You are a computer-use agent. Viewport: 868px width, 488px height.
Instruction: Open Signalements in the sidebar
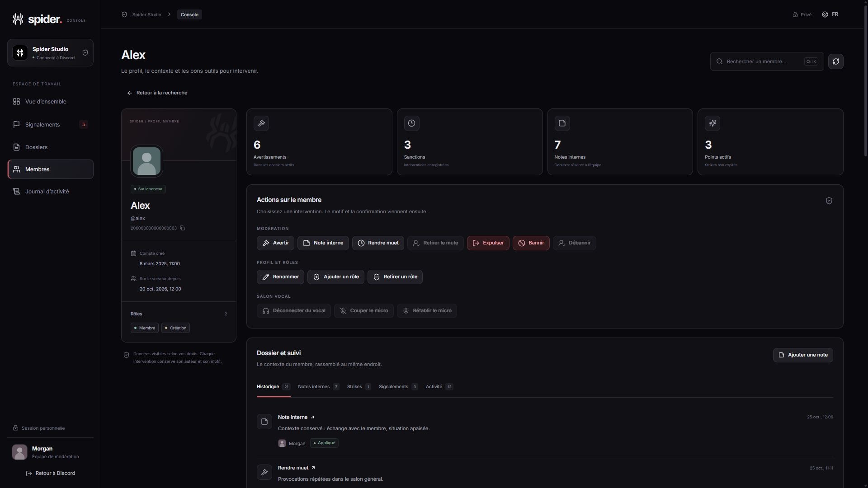50,124
